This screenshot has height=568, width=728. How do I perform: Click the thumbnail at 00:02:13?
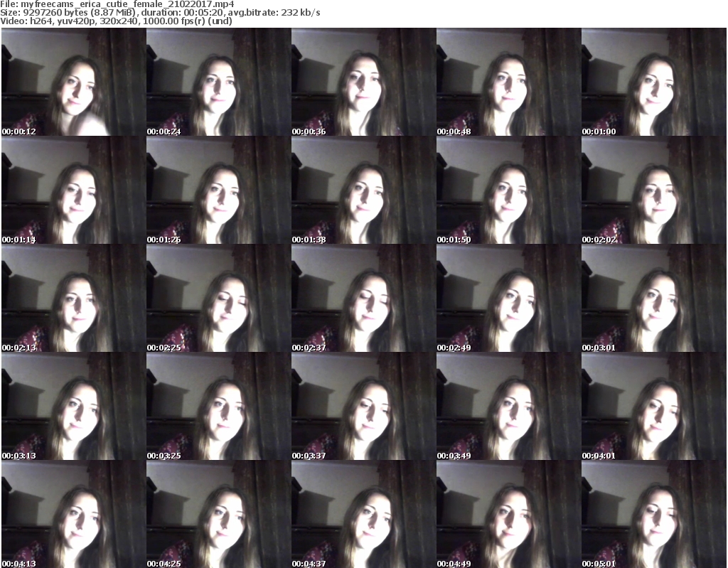(74, 298)
